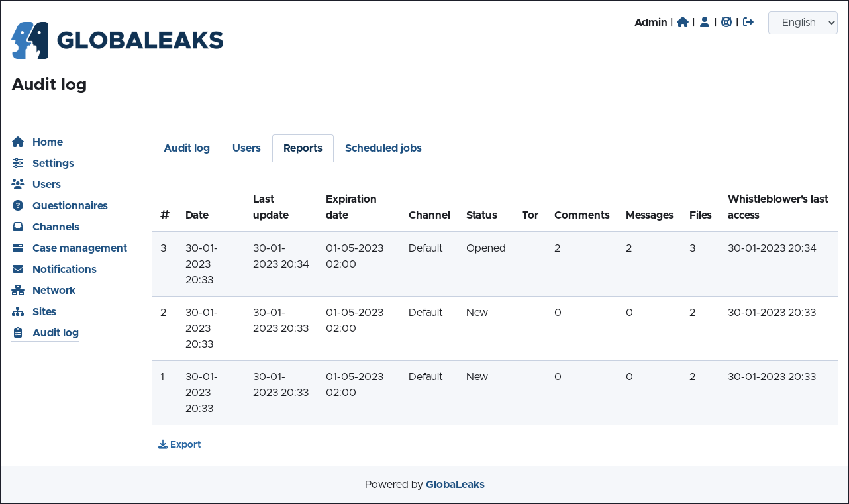Log out using the exit icon
The image size is (849, 504).
coord(748,22)
